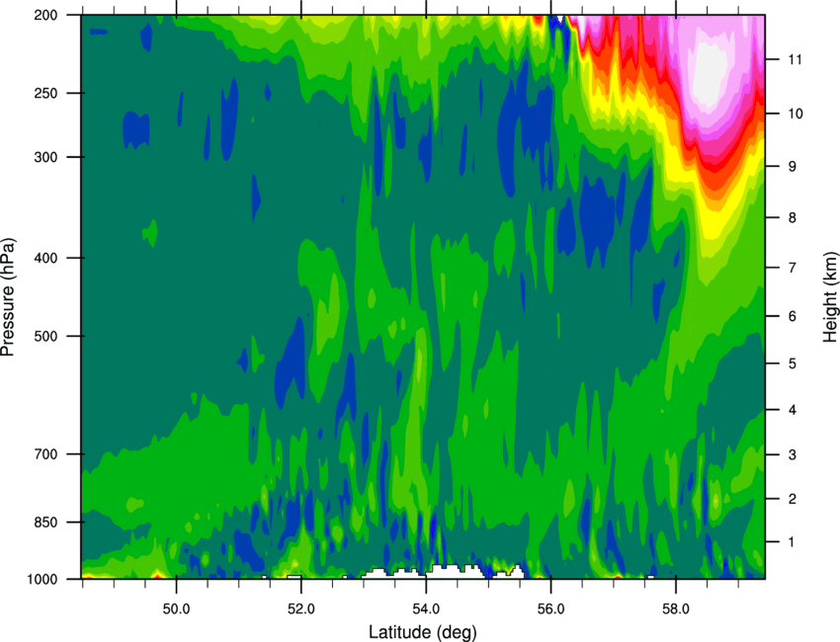Select the 1000 pressure tick label
Screen dimensions: 840x642
pos(42,580)
